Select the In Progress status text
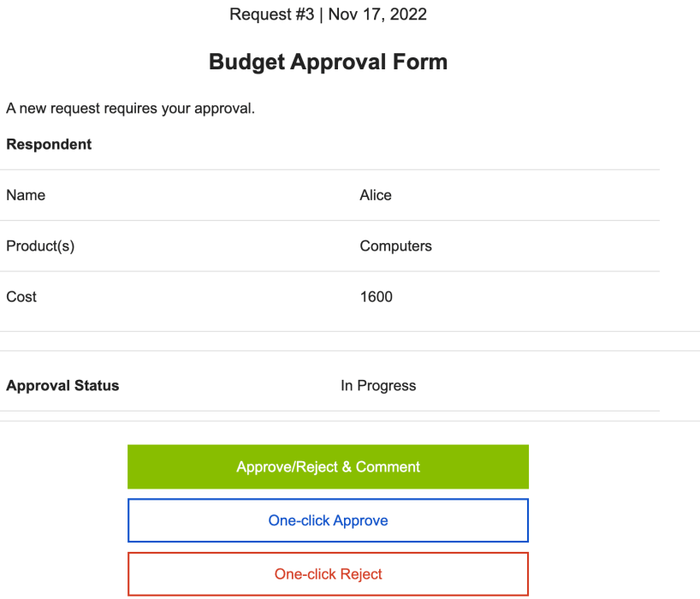The image size is (700, 599). coord(378,385)
